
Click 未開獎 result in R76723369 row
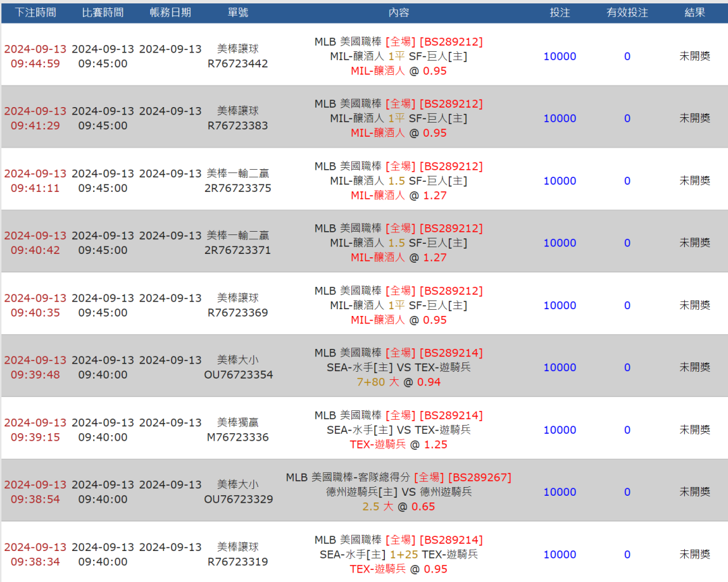coord(694,305)
